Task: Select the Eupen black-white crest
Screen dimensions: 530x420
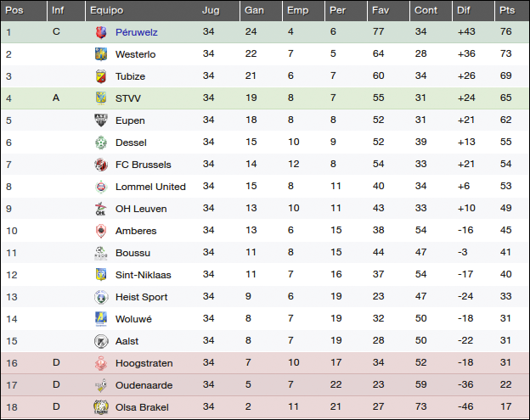Action: coord(101,120)
